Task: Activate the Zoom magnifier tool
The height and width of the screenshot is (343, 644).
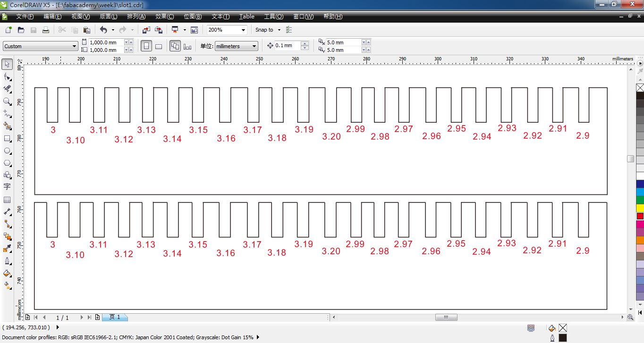Action: [7, 101]
